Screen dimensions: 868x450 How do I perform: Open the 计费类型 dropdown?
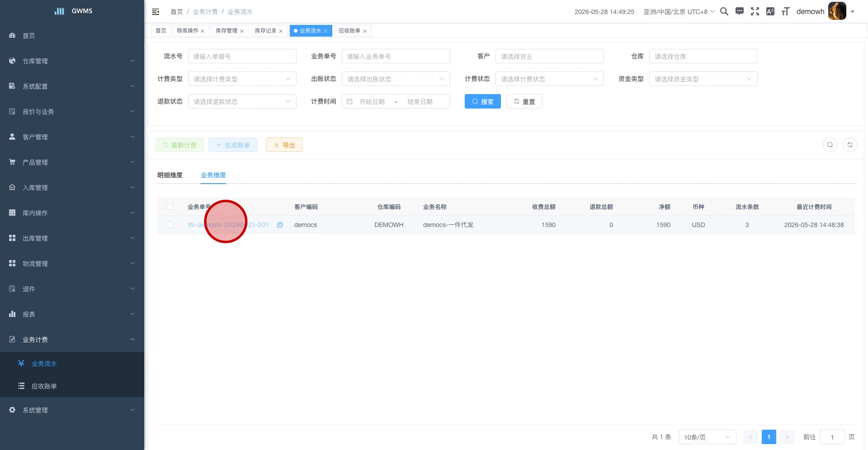(242, 79)
